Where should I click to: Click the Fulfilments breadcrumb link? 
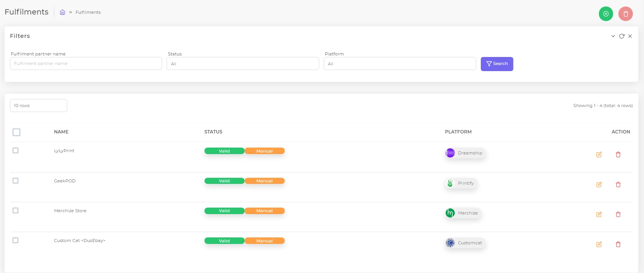tap(88, 12)
